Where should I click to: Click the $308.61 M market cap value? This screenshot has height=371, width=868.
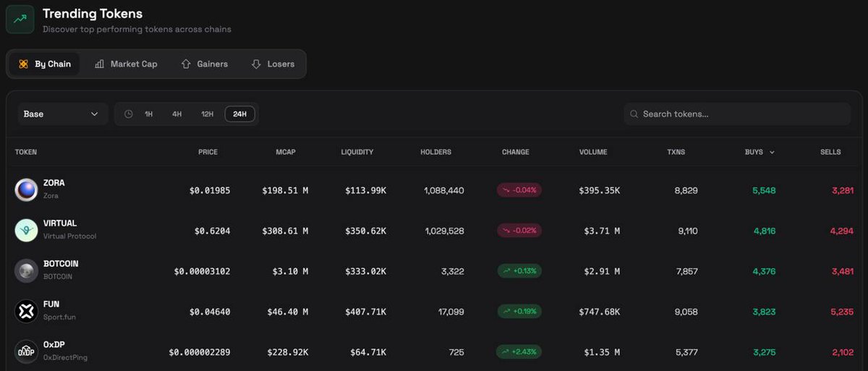(285, 231)
